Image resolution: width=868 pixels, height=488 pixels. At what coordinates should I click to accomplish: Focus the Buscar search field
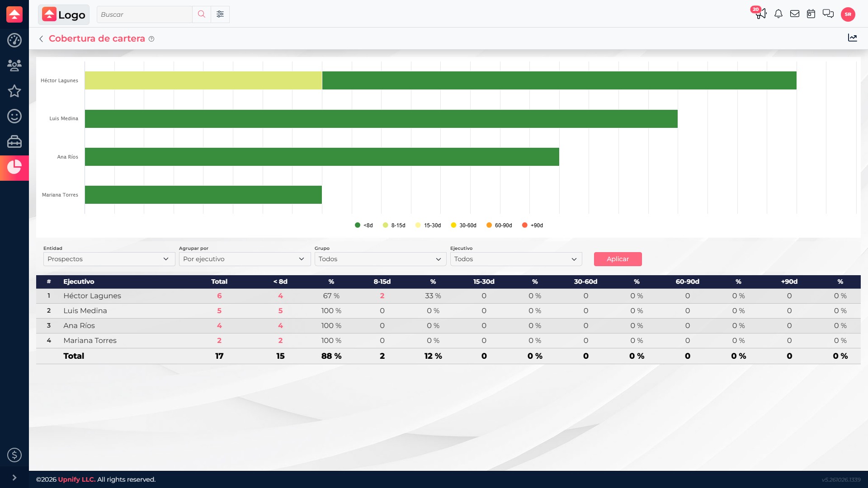point(145,14)
